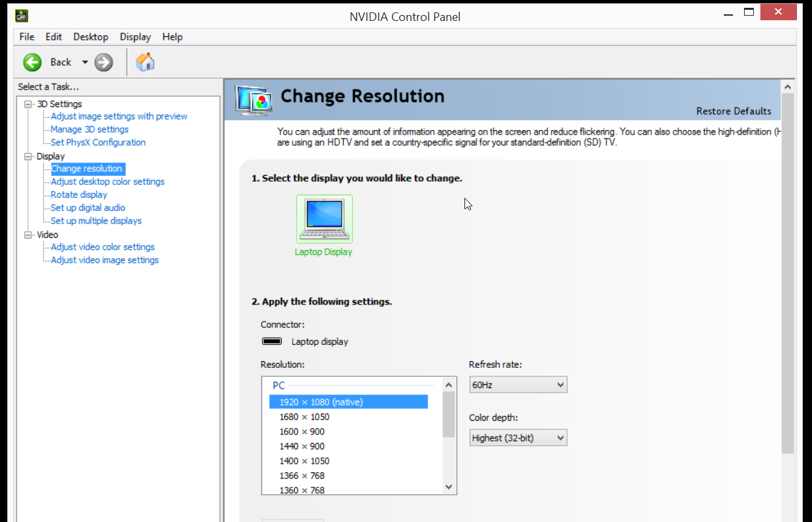Open Set up multiple displays
The height and width of the screenshot is (522, 812).
click(x=96, y=221)
